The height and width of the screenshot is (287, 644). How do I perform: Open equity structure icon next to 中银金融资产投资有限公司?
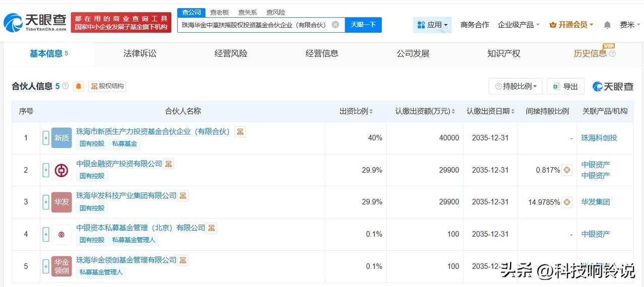[x=168, y=164]
